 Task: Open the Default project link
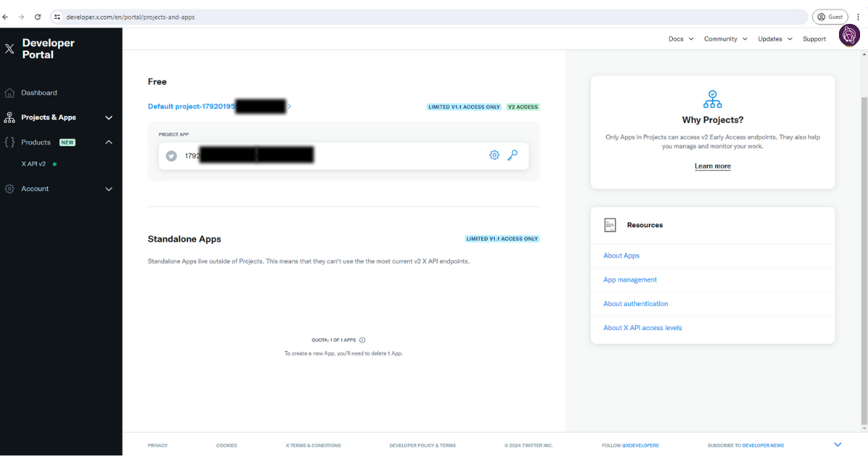point(192,106)
